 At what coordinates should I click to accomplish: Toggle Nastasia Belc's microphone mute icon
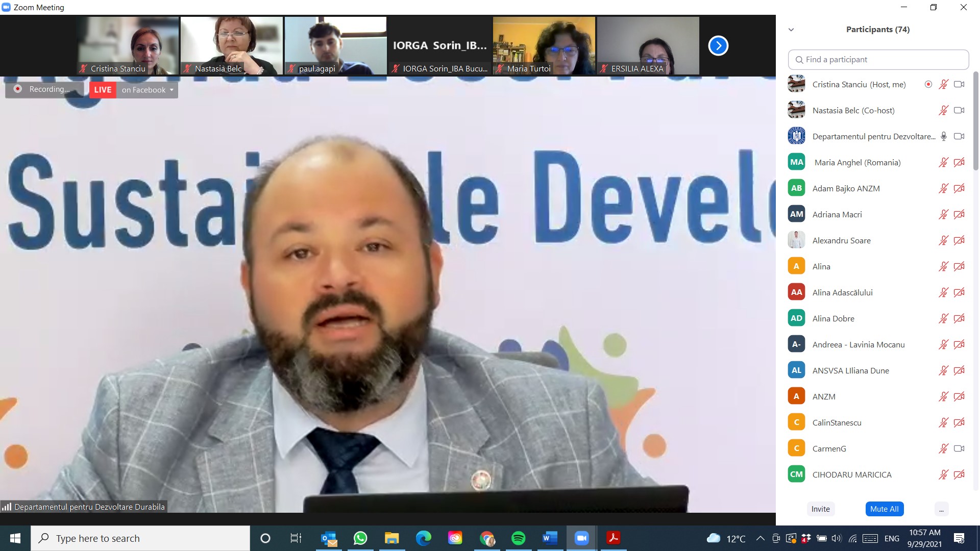pyautogui.click(x=943, y=111)
